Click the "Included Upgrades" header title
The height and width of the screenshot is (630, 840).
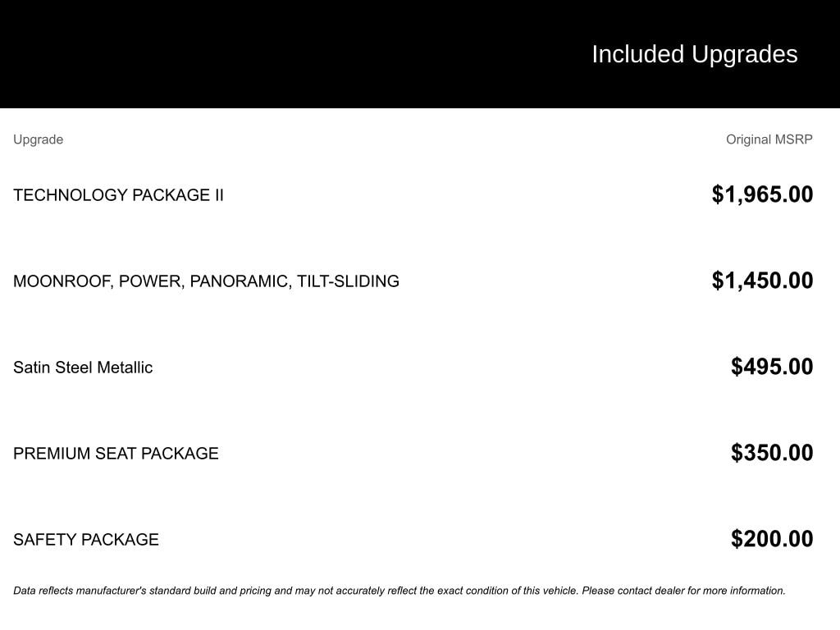pyautogui.click(x=694, y=54)
